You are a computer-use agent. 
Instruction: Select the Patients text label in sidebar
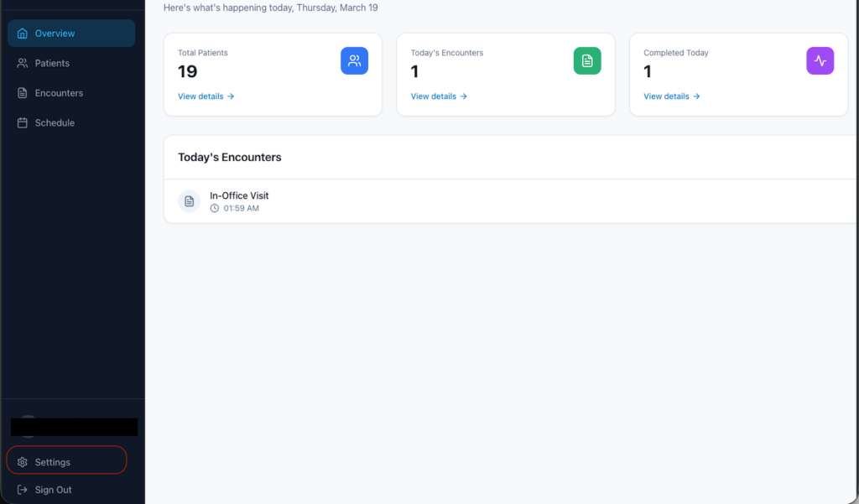click(52, 64)
